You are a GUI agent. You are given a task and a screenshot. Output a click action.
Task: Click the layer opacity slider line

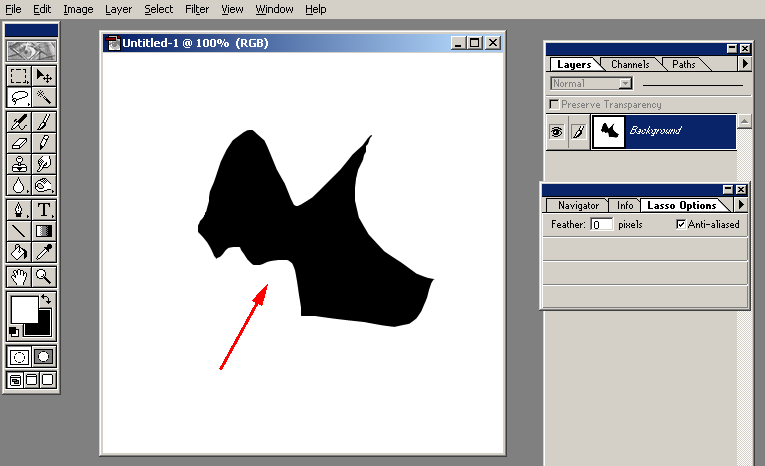pos(693,85)
